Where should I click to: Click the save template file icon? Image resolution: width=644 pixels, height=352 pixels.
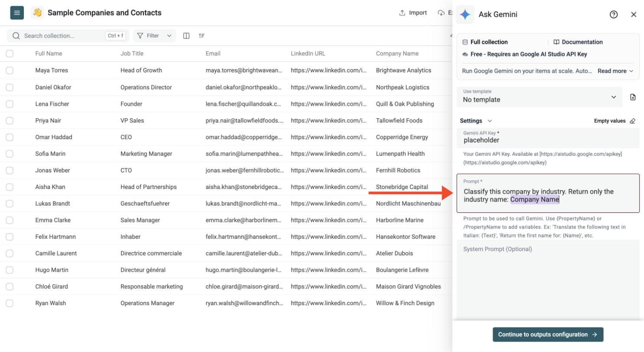tap(633, 97)
